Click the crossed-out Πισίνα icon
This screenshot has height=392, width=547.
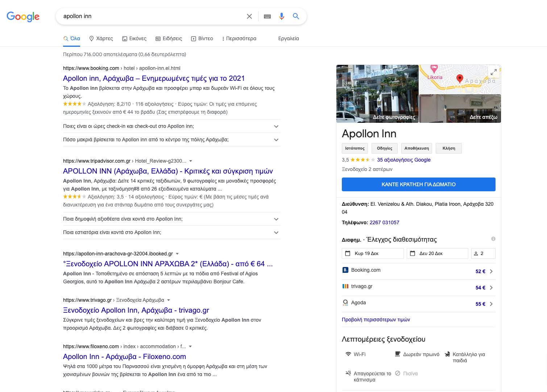click(398, 373)
